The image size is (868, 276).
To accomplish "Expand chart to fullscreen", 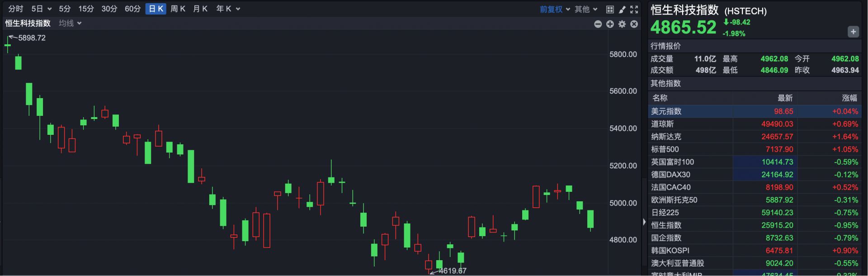I will point(634,9).
